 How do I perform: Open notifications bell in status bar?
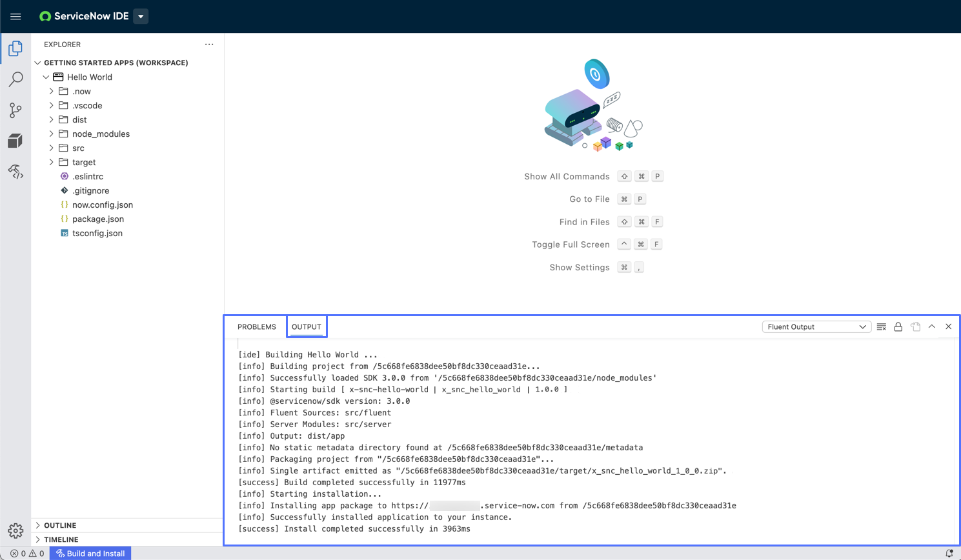tap(949, 554)
